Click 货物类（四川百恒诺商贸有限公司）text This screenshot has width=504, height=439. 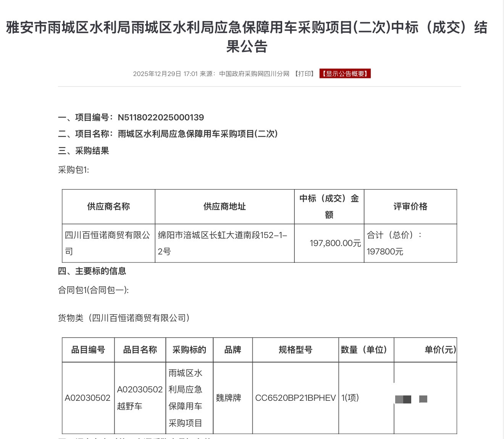[x=124, y=318]
